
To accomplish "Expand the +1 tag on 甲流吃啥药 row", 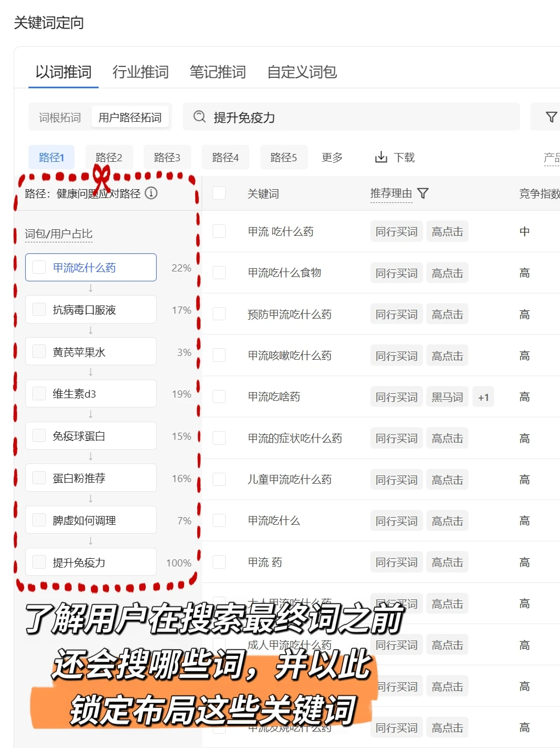I will tap(483, 396).
